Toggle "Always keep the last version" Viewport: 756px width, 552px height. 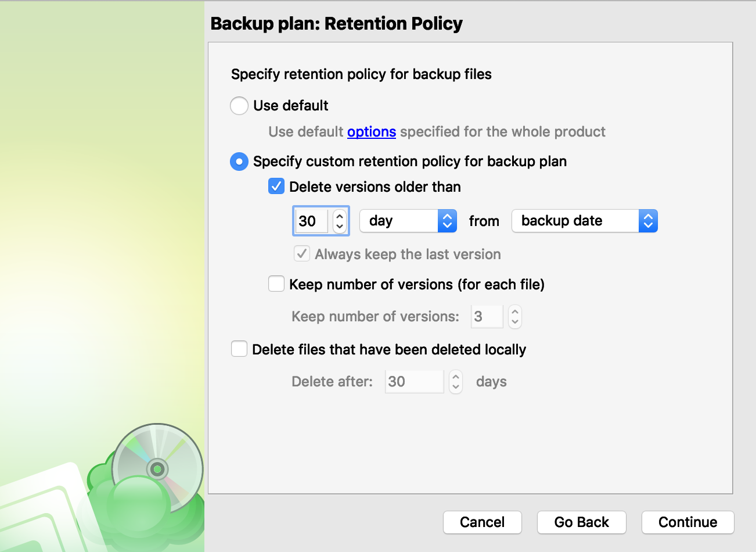[x=301, y=254]
